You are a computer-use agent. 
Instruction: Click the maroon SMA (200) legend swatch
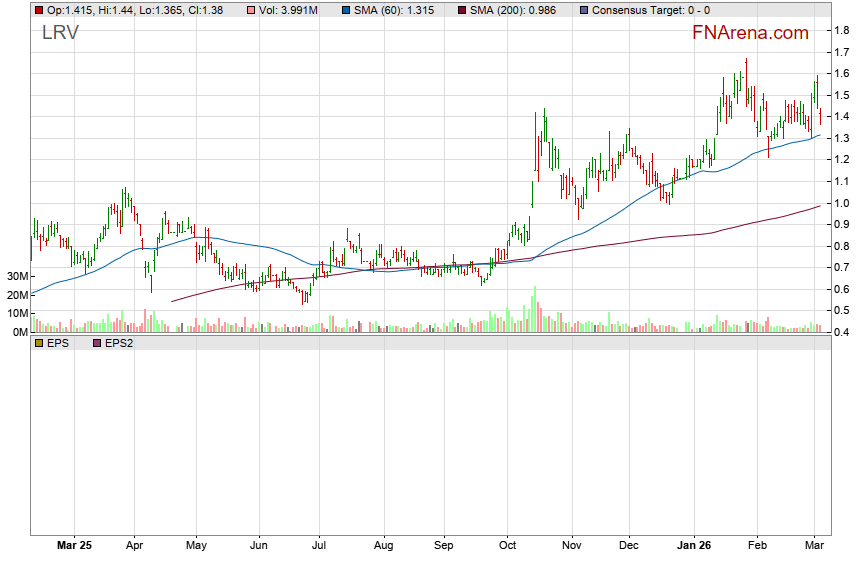(x=463, y=10)
